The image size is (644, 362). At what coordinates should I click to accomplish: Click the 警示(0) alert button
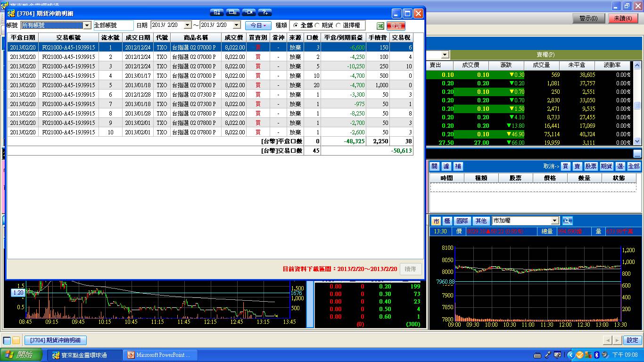(589, 18)
